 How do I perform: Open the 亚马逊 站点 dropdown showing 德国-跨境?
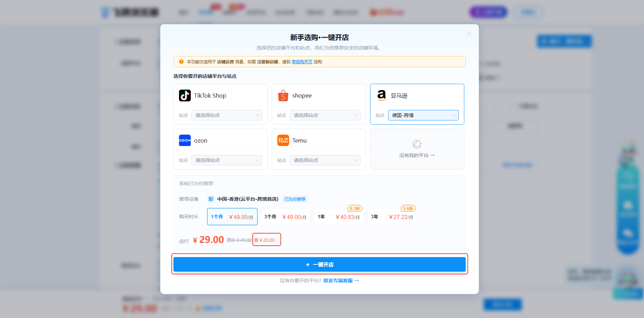click(423, 115)
